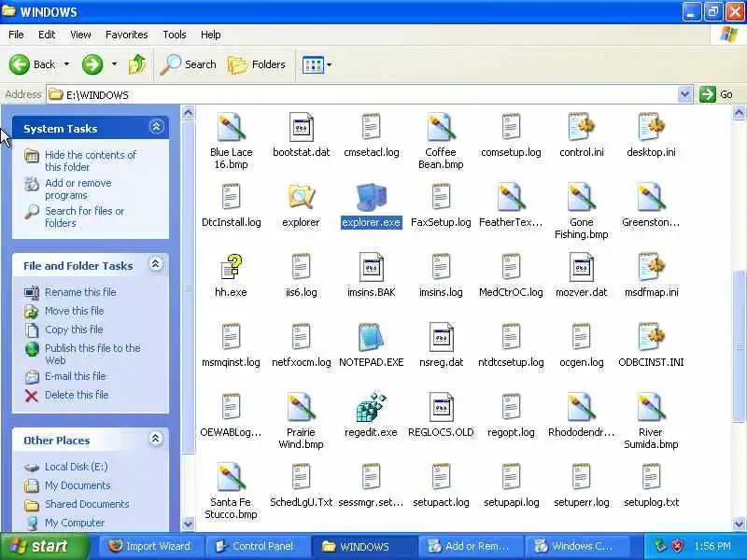Select the hh.exe help icon
Viewport: 747px width, 560px height.
pyautogui.click(x=232, y=267)
